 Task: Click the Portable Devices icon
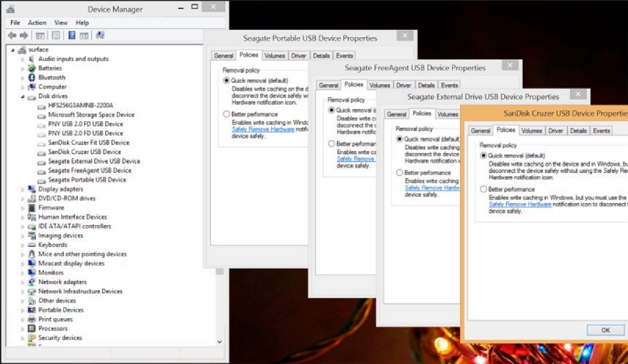tap(32, 310)
